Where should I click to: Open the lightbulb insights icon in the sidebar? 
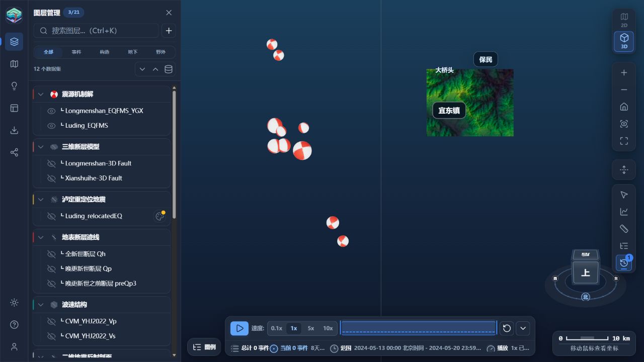point(14,86)
